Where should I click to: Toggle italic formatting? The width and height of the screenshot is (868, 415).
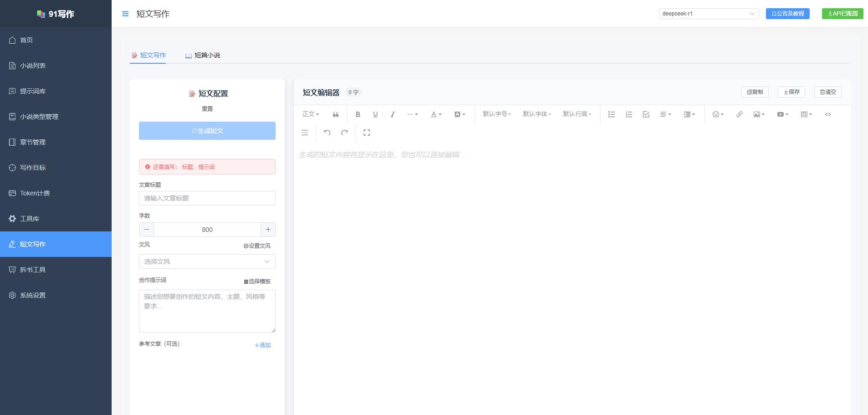pos(392,114)
